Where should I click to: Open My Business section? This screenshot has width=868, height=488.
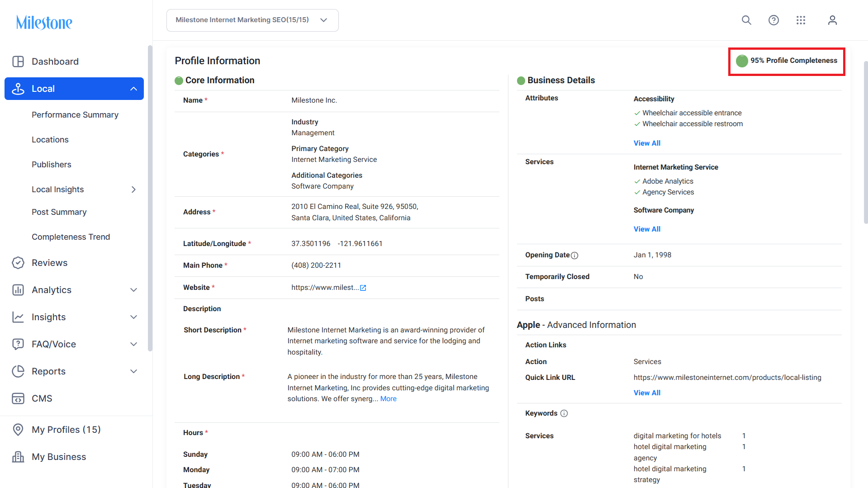pos(59,457)
